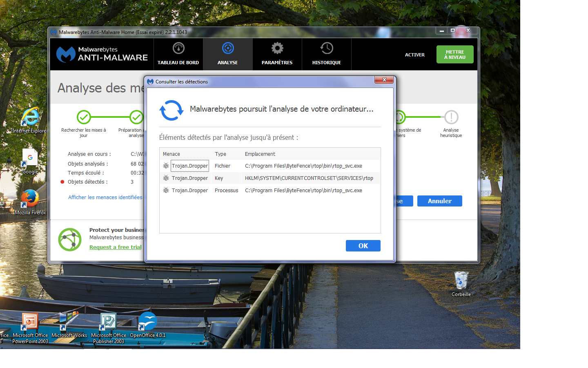
Task: Cancel the scan with Annuler
Action: [439, 201]
